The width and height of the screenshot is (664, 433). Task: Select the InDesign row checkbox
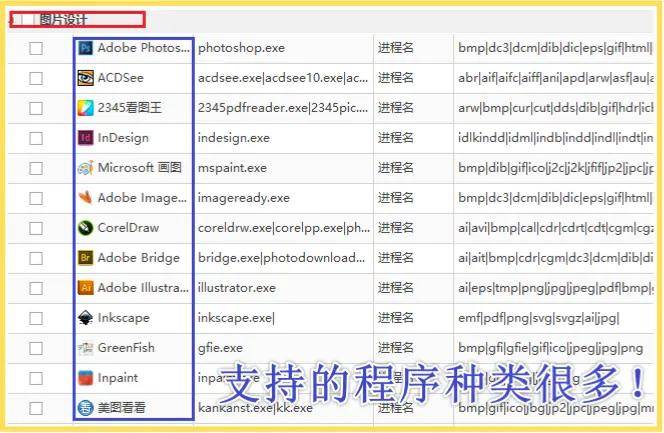pos(36,138)
